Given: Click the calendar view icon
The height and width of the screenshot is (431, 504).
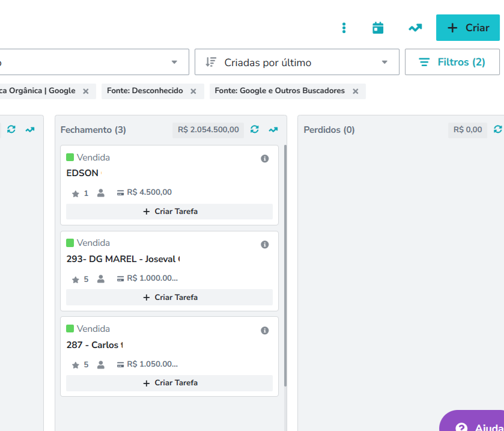Looking at the screenshot, I should click(x=378, y=28).
